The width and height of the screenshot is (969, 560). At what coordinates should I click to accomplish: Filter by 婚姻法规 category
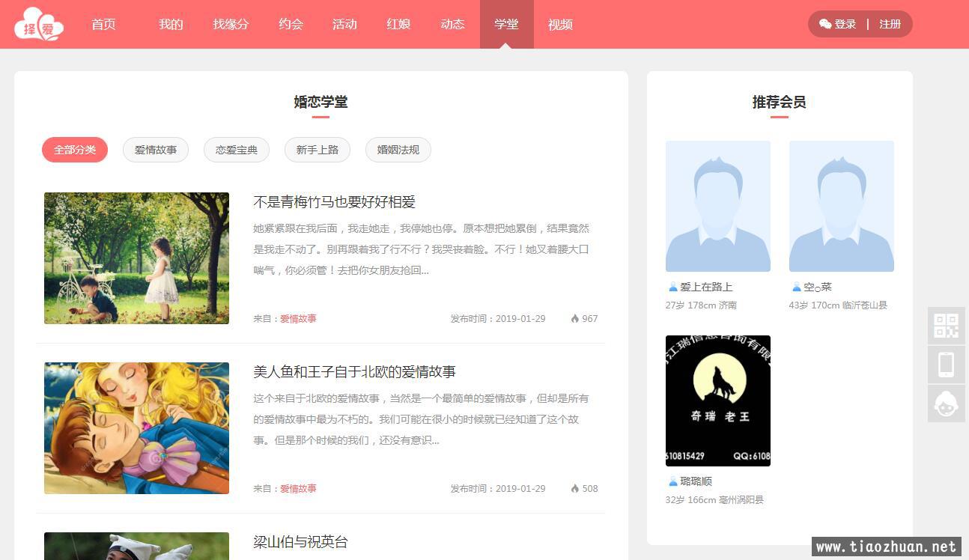pos(398,150)
